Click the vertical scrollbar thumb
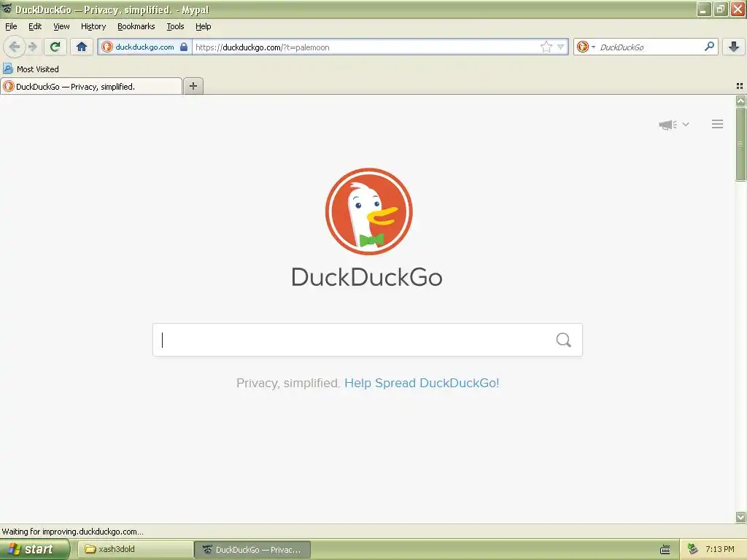747x560 pixels. tap(740, 144)
